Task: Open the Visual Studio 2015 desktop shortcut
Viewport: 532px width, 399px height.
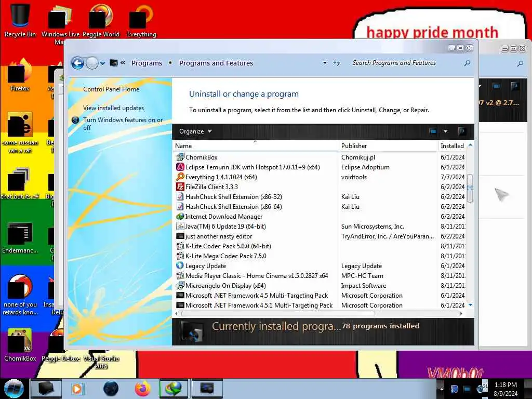Action: tap(101, 360)
